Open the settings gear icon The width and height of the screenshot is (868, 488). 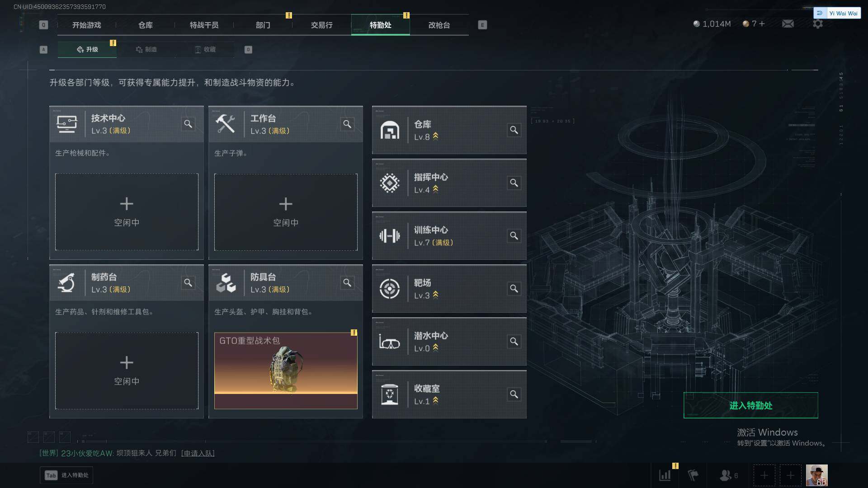pos(817,24)
